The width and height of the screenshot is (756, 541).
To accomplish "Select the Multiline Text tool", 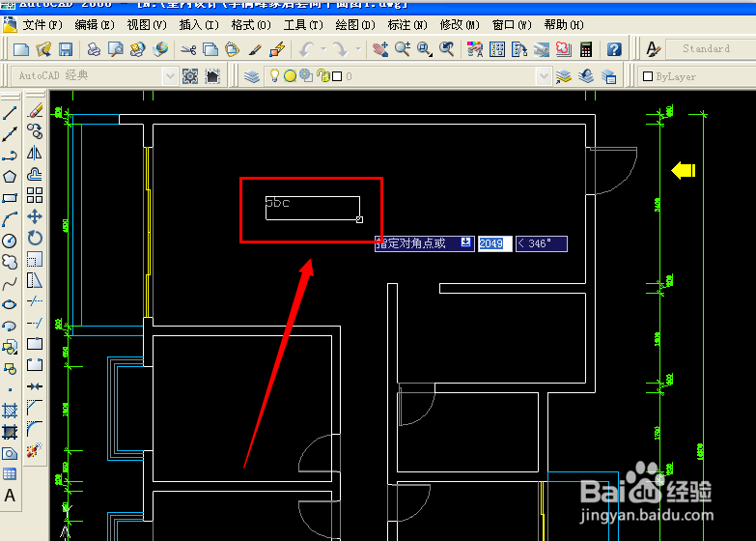I will coord(10,496).
